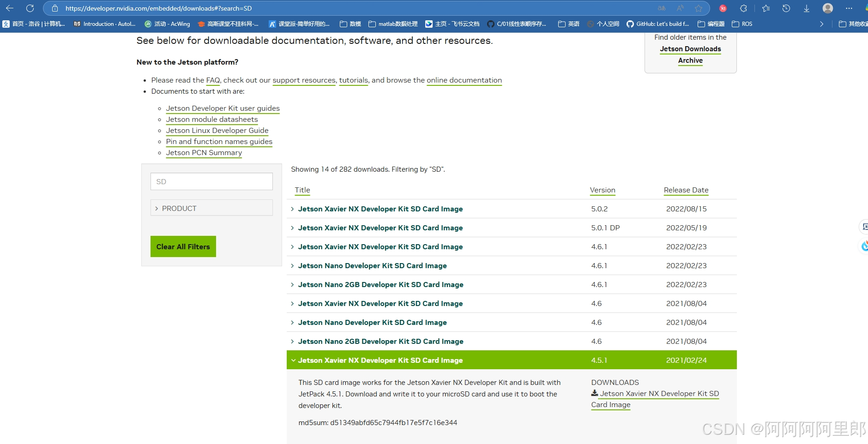Open the 编程题 bookmarks folder
Viewport: 868px width, 444px height.
coord(711,24)
